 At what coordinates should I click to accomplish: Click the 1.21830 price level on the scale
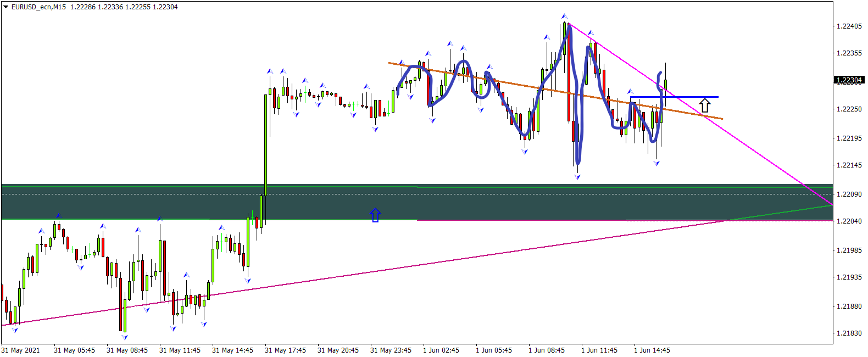coord(849,333)
